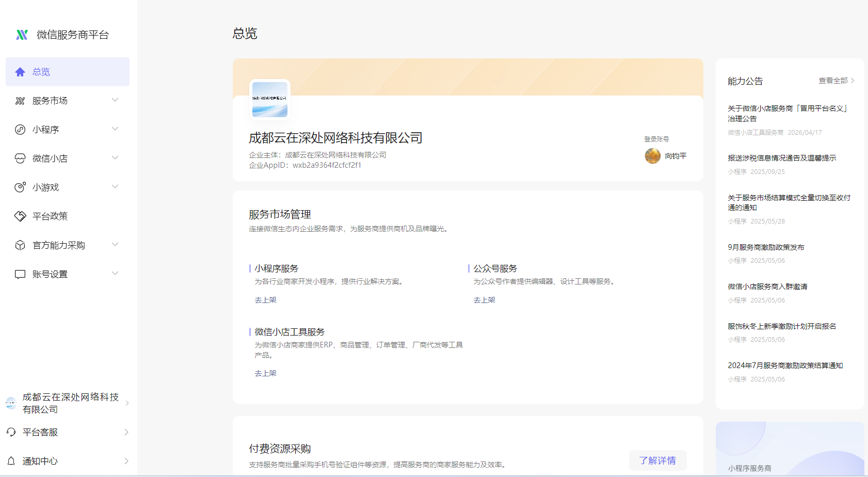Click the 微信小店 shop icon
Viewport: 868px width, 477px height.
coord(20,158)
